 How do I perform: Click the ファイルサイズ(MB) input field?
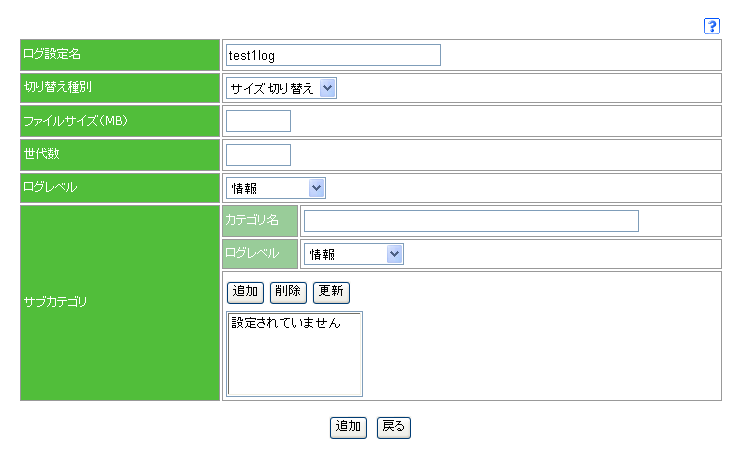pos(258,121)
